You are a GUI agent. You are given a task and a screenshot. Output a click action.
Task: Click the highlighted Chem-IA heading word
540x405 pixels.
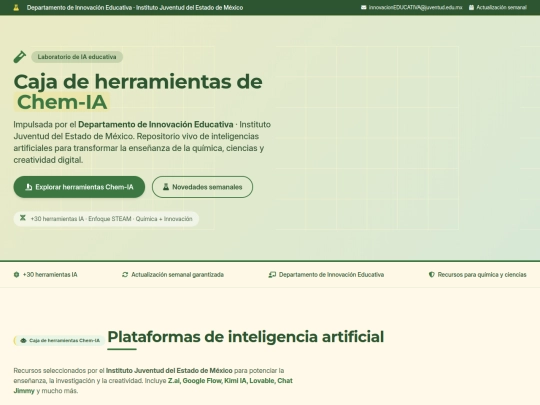62,102
